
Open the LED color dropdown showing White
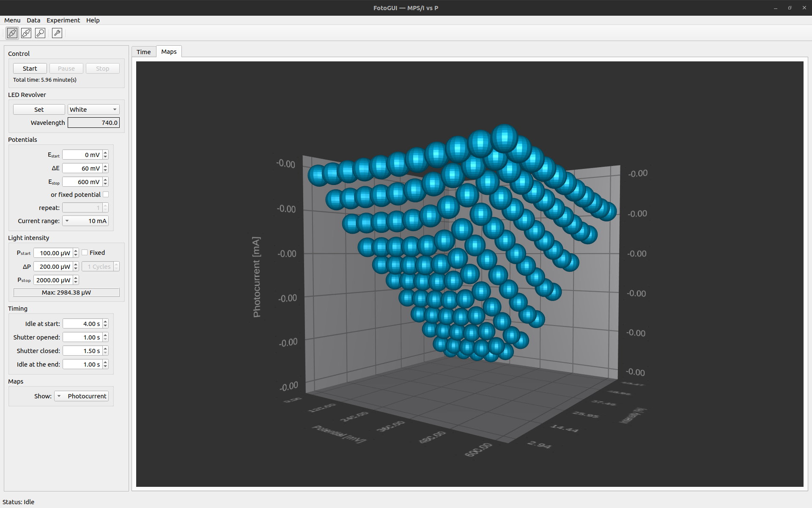[x=93, y=110]
